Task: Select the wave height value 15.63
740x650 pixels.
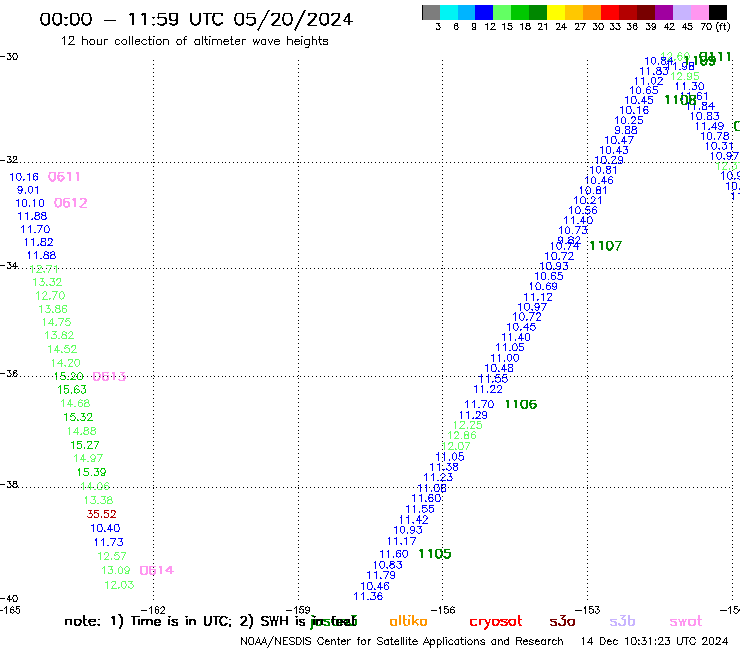Action: [x=72, y=389]
